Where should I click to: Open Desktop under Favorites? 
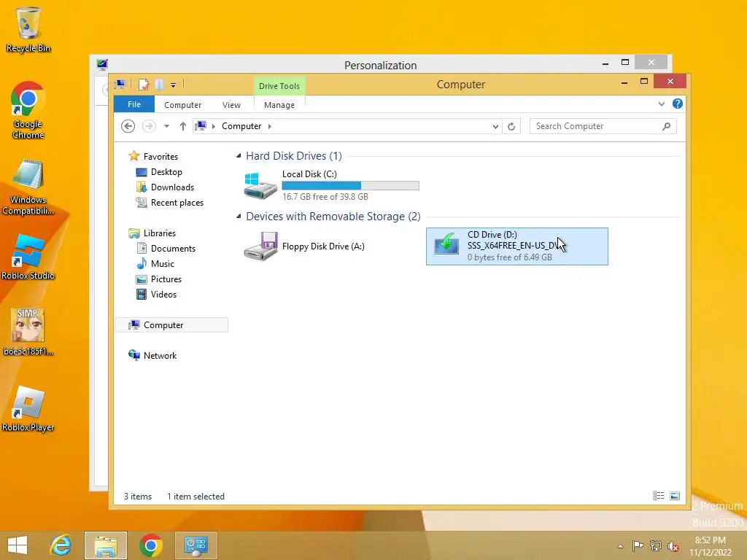166,172
